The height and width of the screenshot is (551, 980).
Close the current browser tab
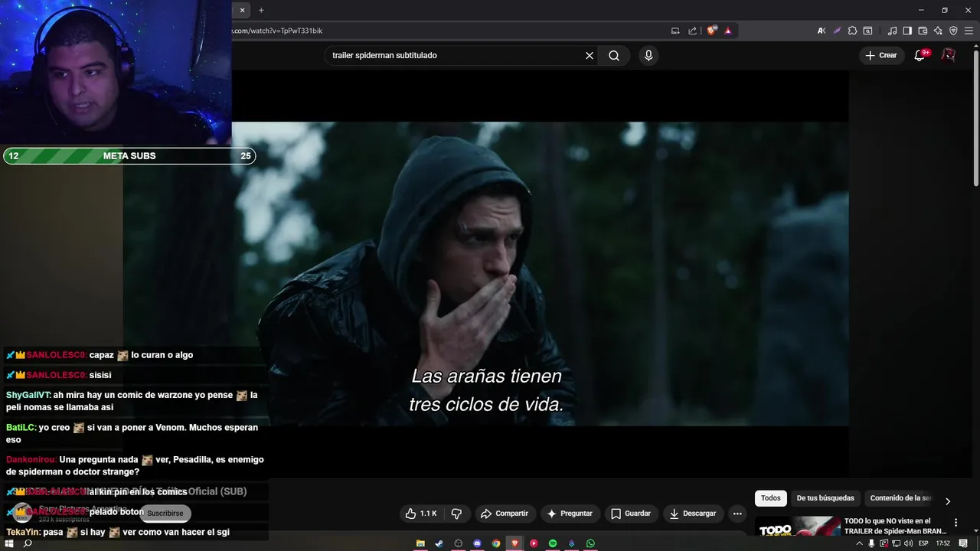tap(242, 10)
